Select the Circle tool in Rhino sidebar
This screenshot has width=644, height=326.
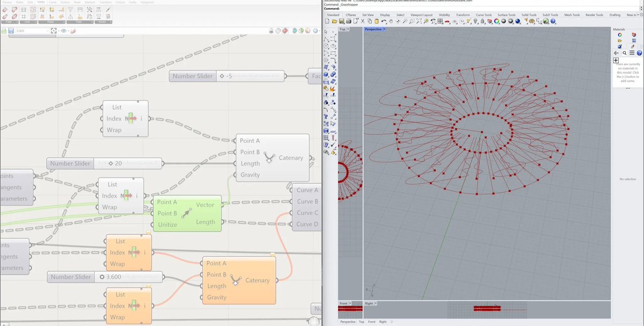point(326,46)
